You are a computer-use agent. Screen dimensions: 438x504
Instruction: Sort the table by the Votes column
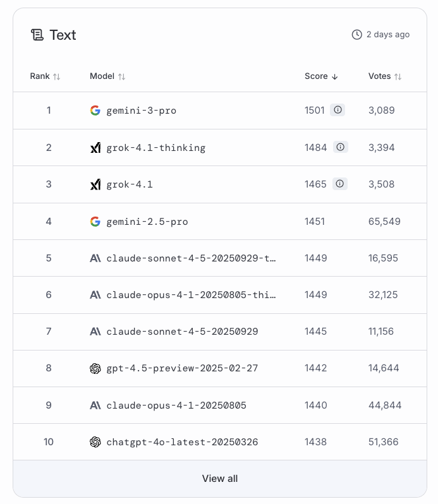click(385, 76)
